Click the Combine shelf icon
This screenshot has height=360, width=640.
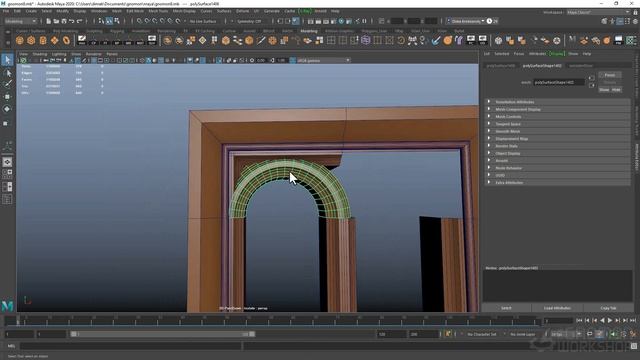(167, 40)
